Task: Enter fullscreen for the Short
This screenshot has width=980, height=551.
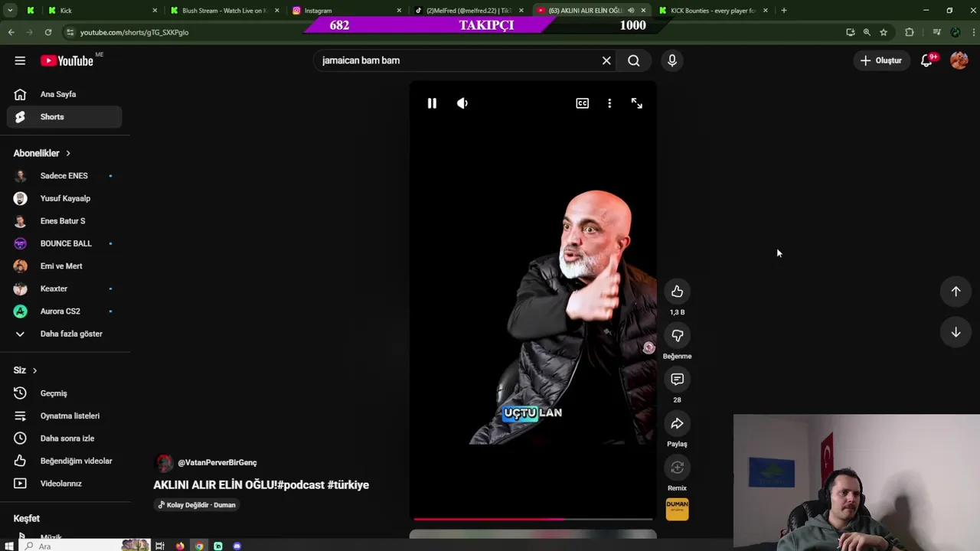Action: (637, 103)
